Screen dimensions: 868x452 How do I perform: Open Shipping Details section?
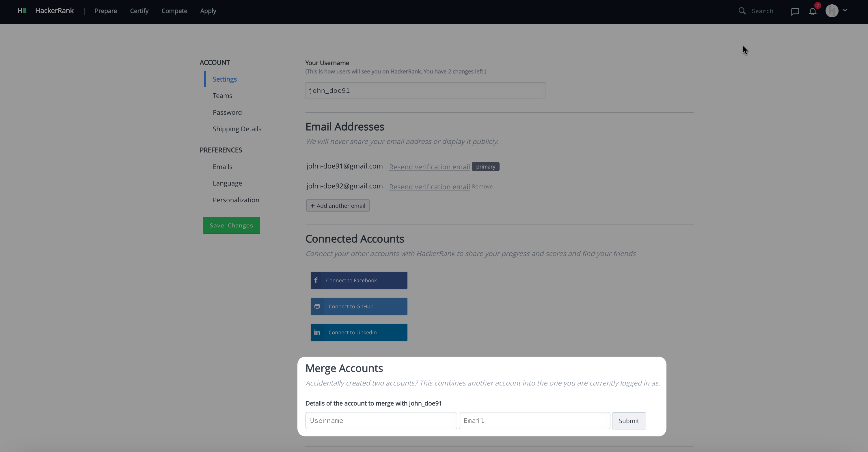(x=237, y=129)
